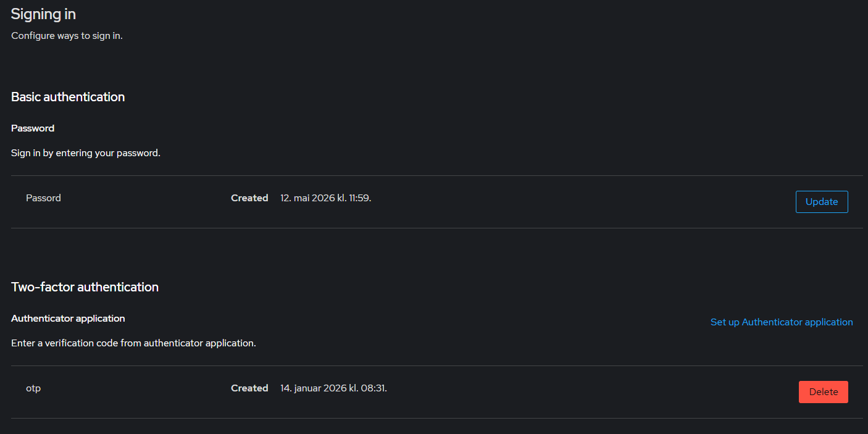868x434 pixels.
Task: Select the 12. mai 2026 creation date
Action: 326,198
